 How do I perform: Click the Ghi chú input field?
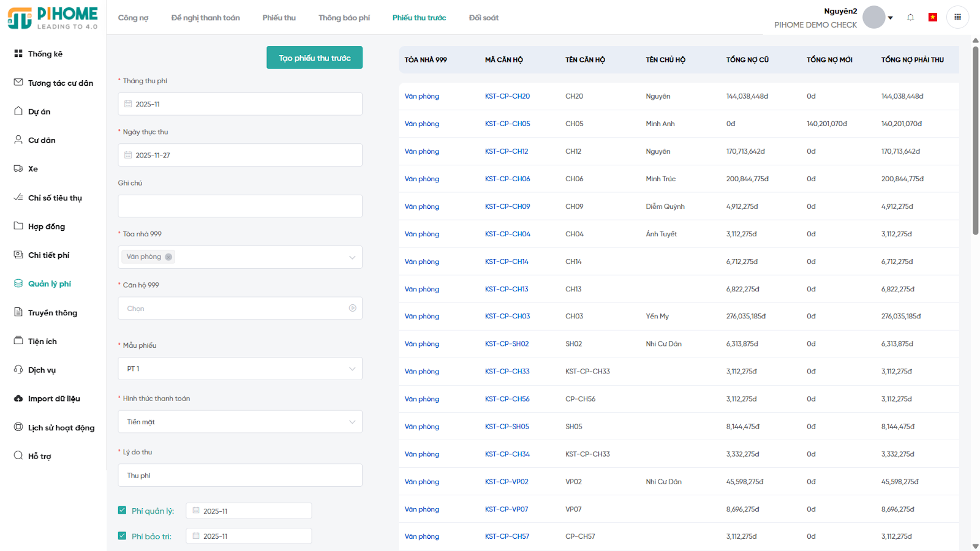[239, 206]
